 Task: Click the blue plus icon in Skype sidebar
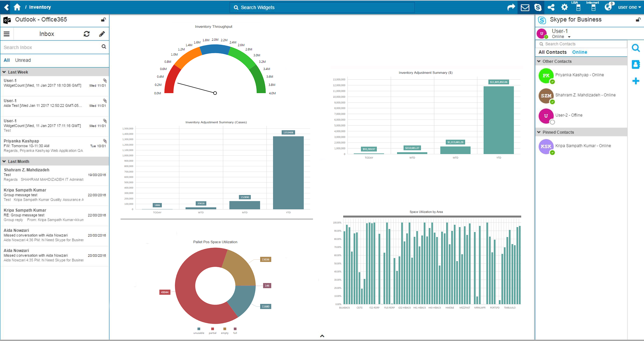pos(636,81)
